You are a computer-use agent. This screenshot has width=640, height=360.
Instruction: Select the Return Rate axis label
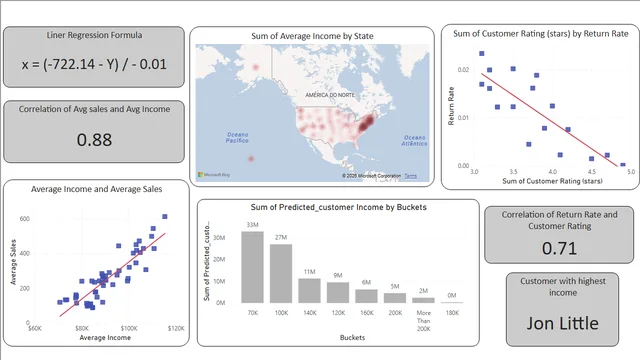click(451, 106)
